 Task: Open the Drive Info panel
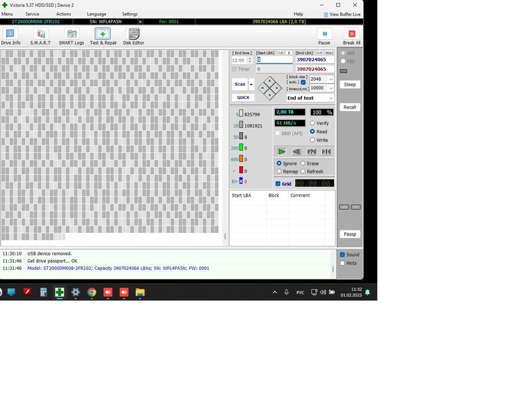point(10,36)
